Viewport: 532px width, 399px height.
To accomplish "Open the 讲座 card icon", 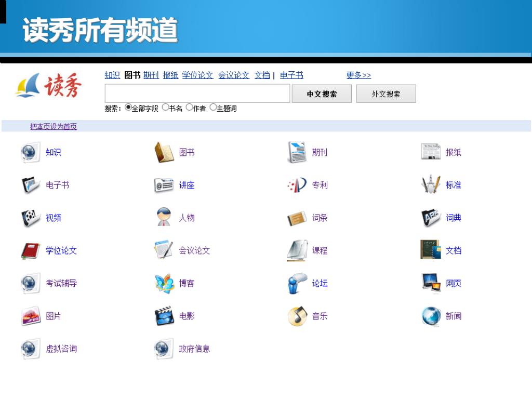I will (164, 185).
